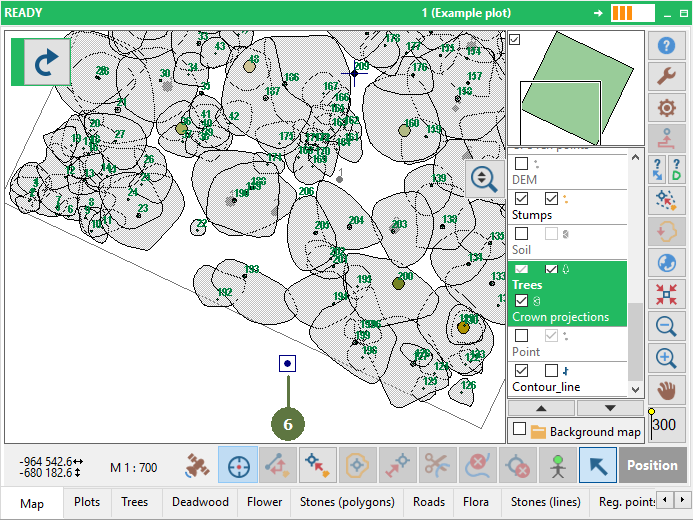This screenshot has height=520, width=693.
Task: Select the dashed selection with star icon
Action: [666, 201]
